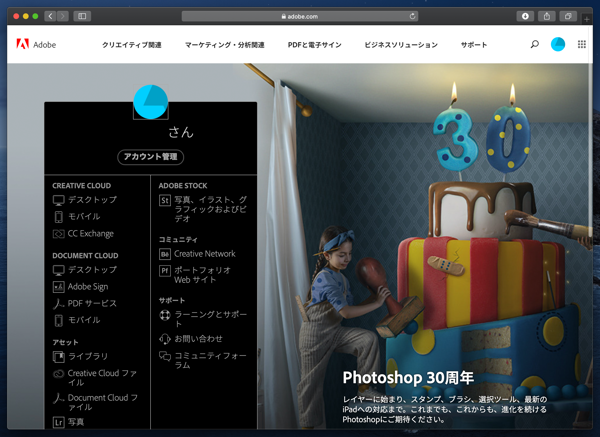Open コミュニティフォーラム link

211,360
